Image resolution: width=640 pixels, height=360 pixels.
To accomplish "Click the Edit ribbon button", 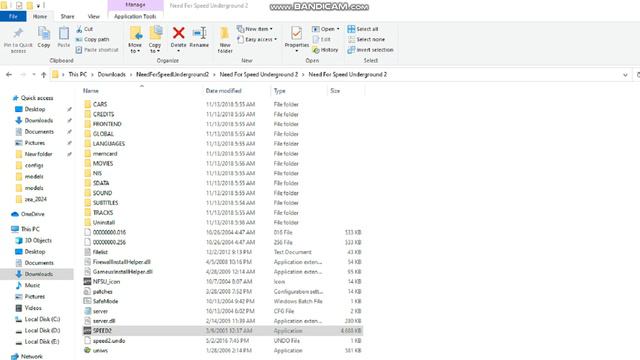I will tap(321, 40).
